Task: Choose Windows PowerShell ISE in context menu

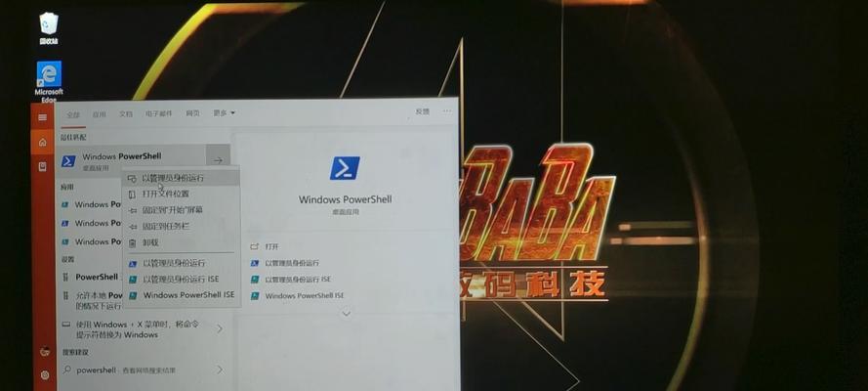Action: point(181,295)
